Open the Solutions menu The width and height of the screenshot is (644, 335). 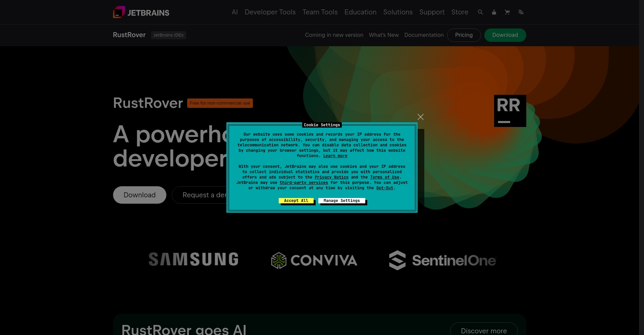[x=398, y=12]
